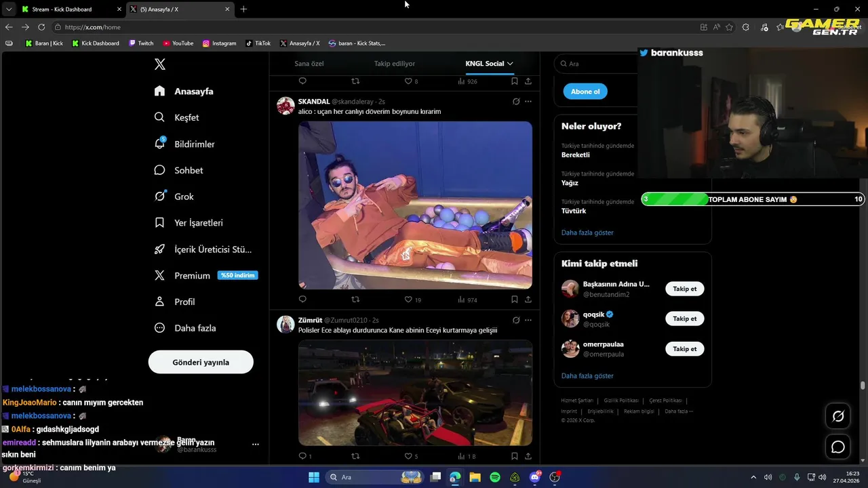Open KNGL Social list dropdown chevron
This screenshot has width=868, height=488.
510,64
